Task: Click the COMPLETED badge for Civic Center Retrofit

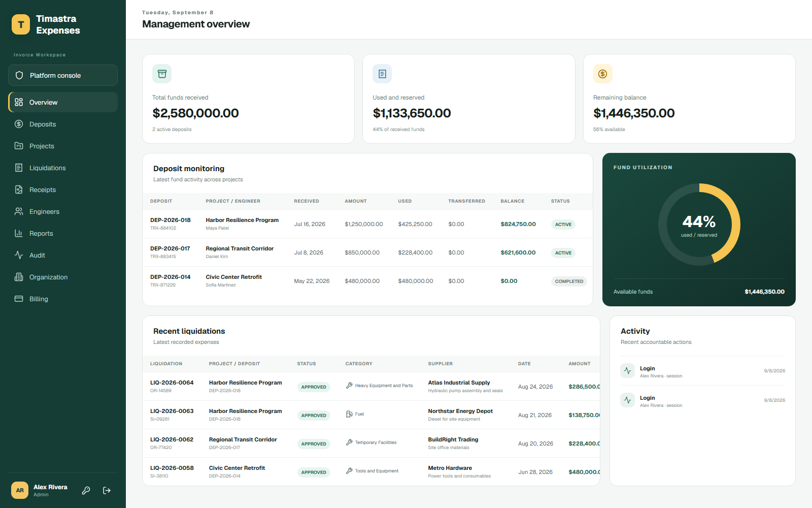Action: coord(569,281)
